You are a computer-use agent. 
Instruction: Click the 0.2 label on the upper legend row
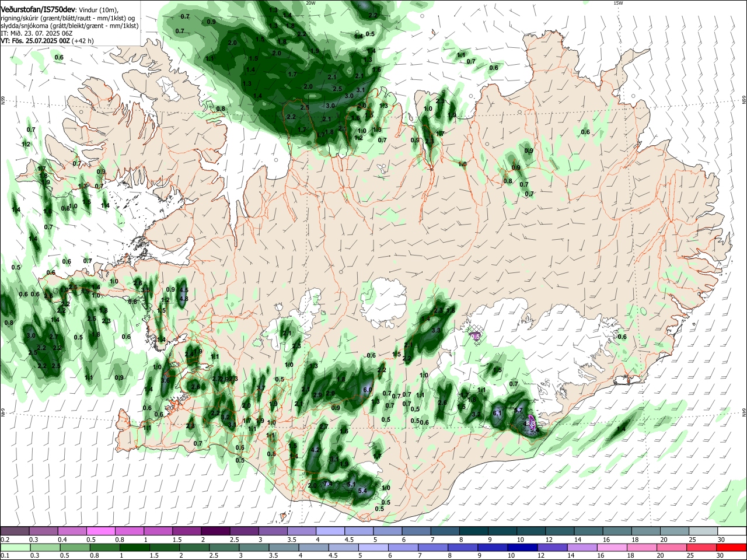pos(4,540)
